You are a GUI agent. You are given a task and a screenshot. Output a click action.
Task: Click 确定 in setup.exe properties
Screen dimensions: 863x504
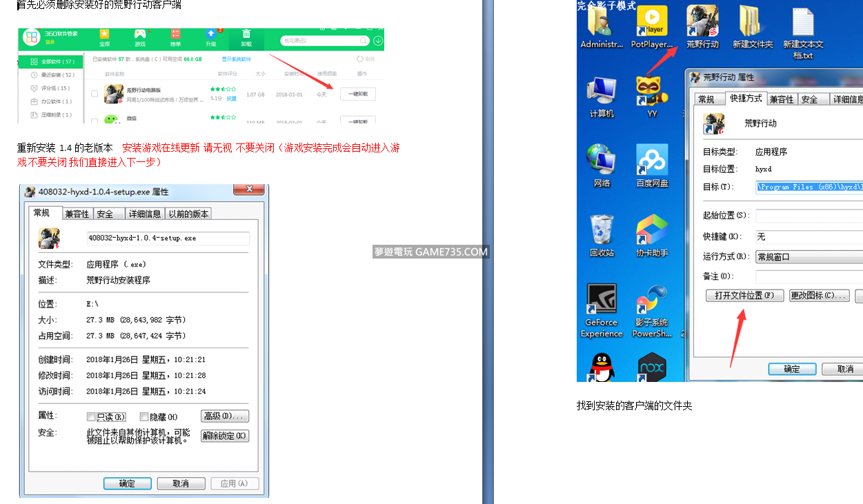tap(128, 483)
